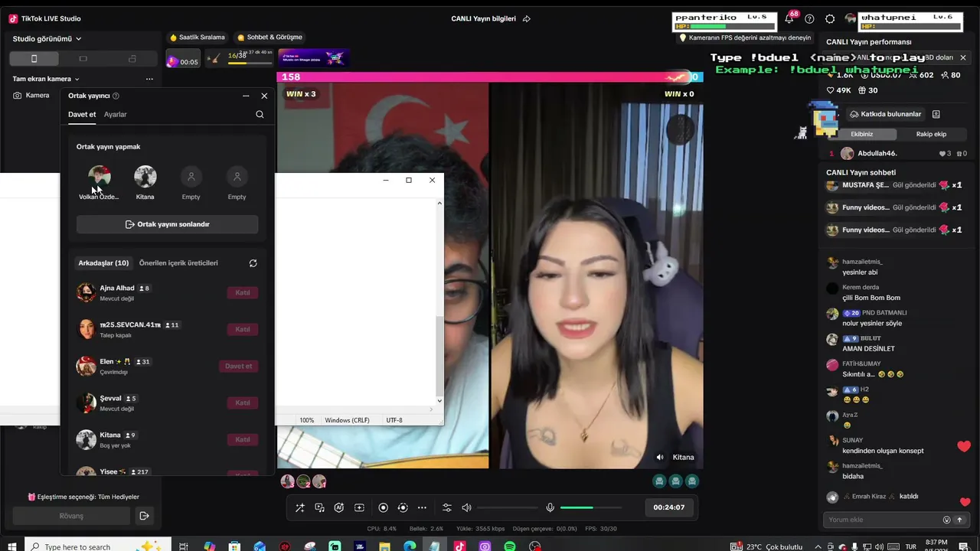Select the Kamera source
The width and height of the screenshot is (980, 551).
point(31,96)
